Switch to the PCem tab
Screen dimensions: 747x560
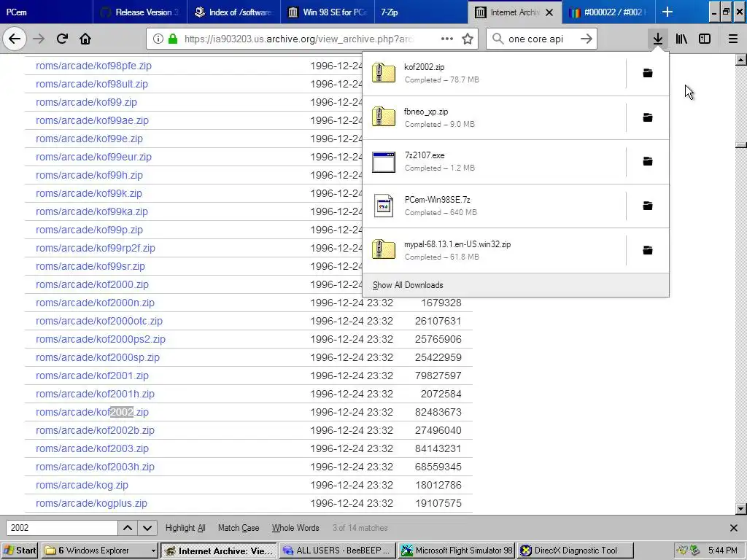46,12
